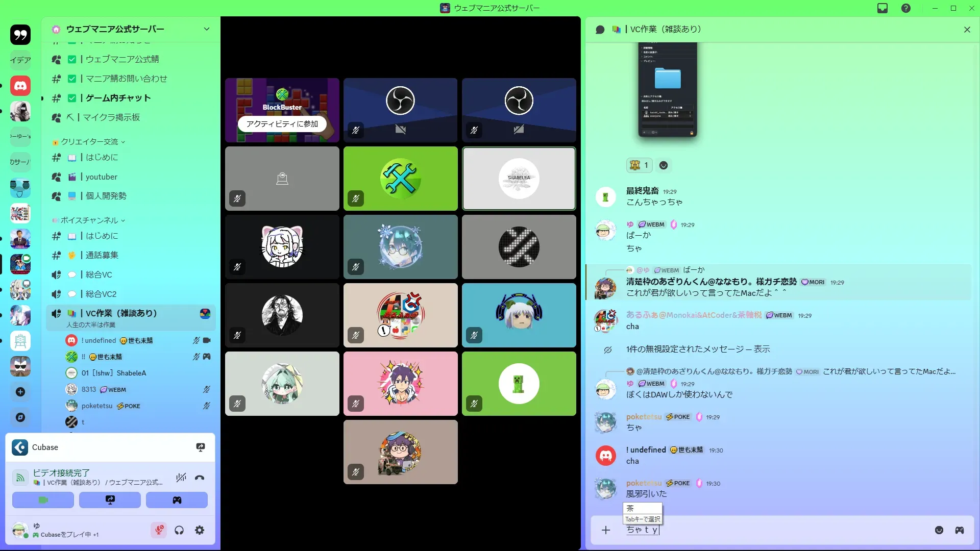Show the ignored message via 表示 link

(762, 349)
